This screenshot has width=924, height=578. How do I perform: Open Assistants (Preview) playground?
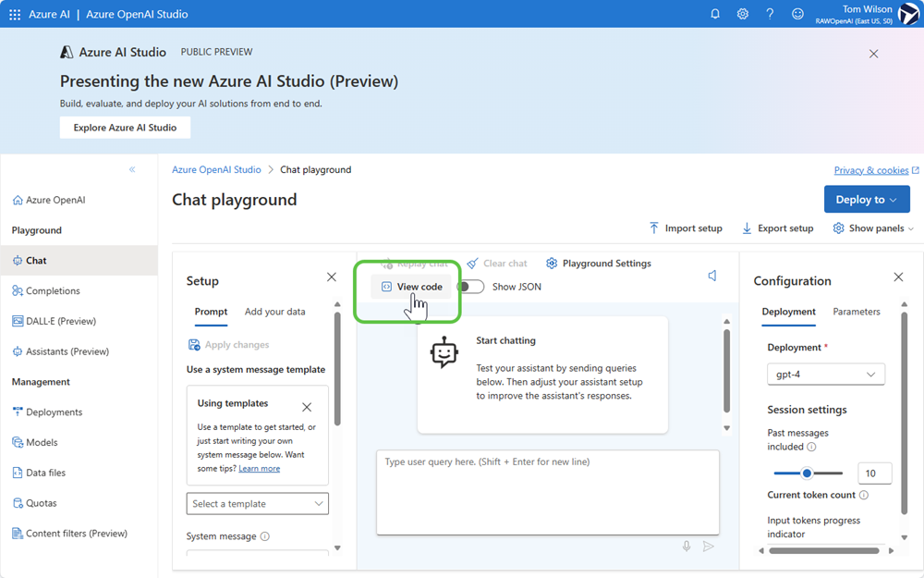(x=60, y=351)
